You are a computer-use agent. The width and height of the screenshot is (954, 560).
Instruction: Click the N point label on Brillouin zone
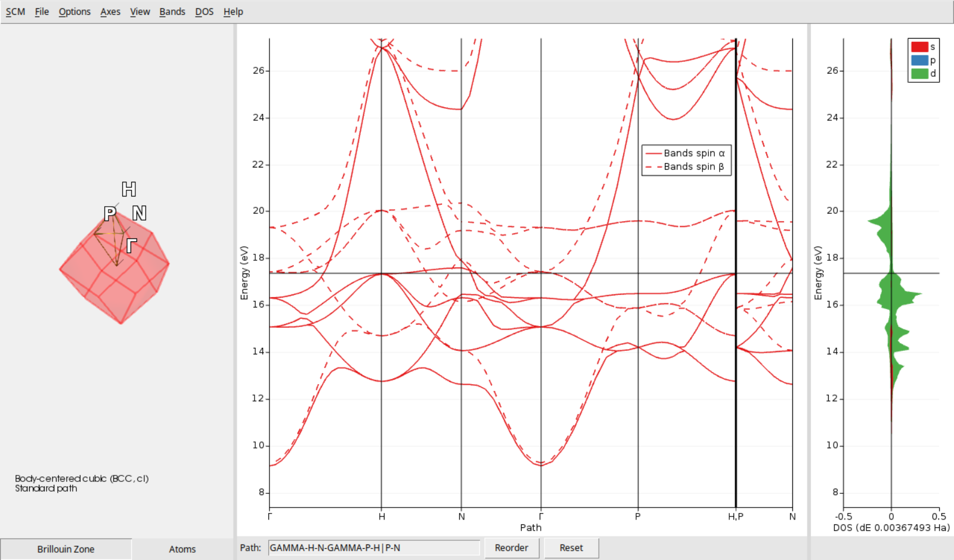(139, 212)
